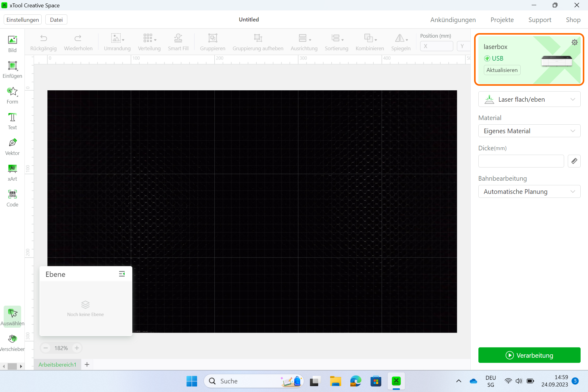This screenshot has height=392, width=588.
Task: Click the thickness measure ruler icon
Action: click(574, 161)
